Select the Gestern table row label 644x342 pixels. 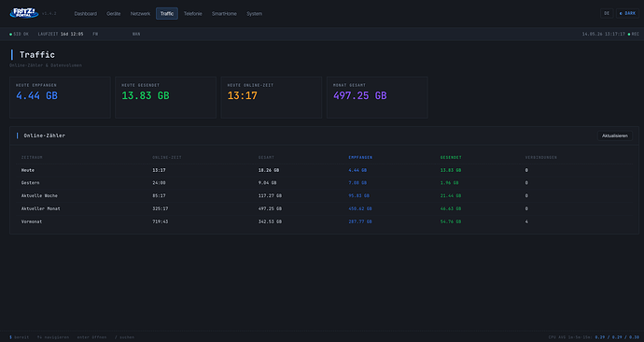(x=31, y=183)
